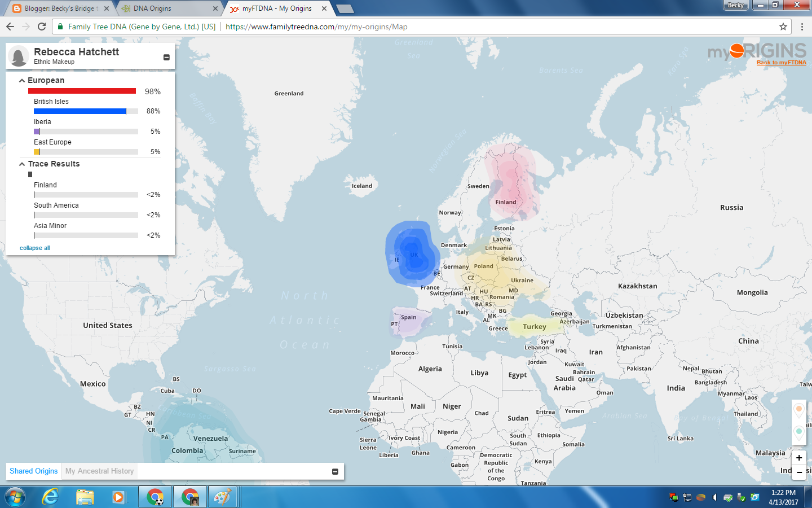This screenshot has height=508, width=812.
Task: Switch to Chrome window with profile photo badge
Action: click(190, 497)
